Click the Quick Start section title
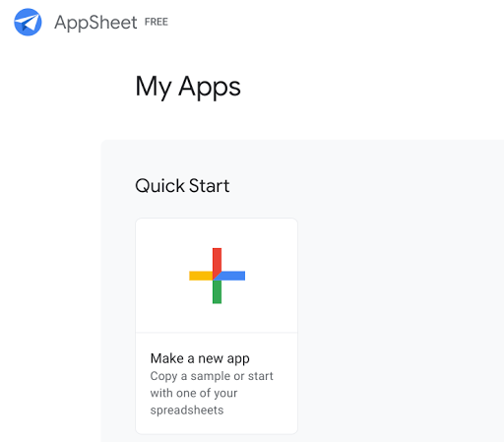504x442 pixels. 182,185
